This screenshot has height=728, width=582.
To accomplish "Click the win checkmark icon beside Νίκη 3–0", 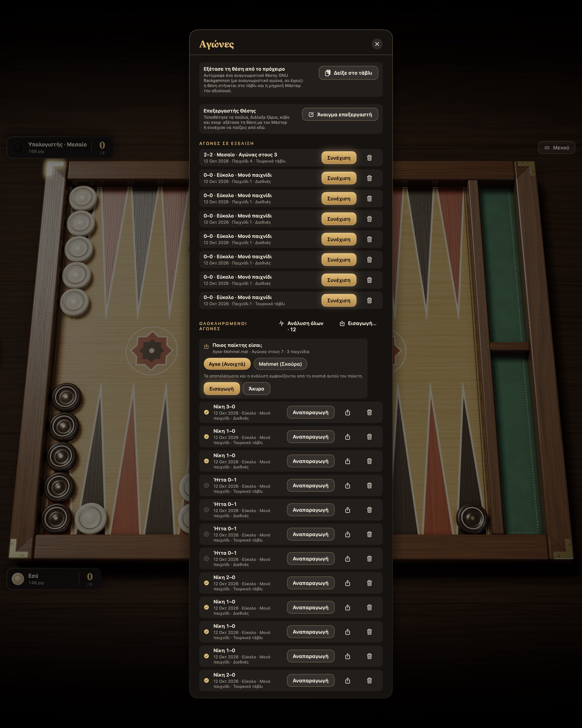I will pyautogui.click(x=206, y=412).
